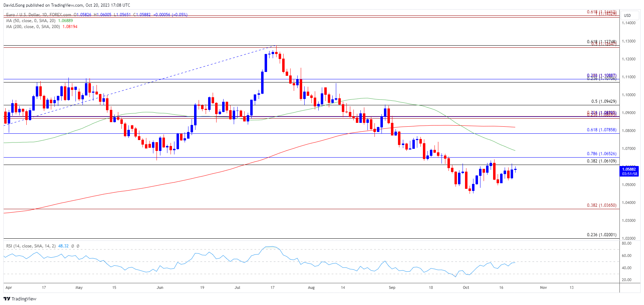Image resolution: width=644 pixels, height=305 pixels.
Task: Click the 1.04000 price axis label
Action: (x=629, y=203)
